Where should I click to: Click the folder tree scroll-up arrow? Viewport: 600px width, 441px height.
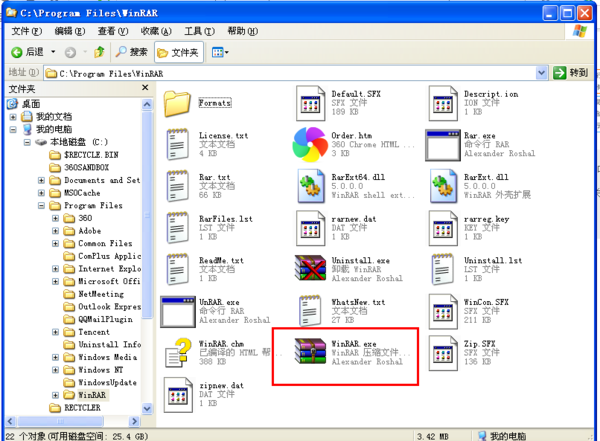coord(147,105)
